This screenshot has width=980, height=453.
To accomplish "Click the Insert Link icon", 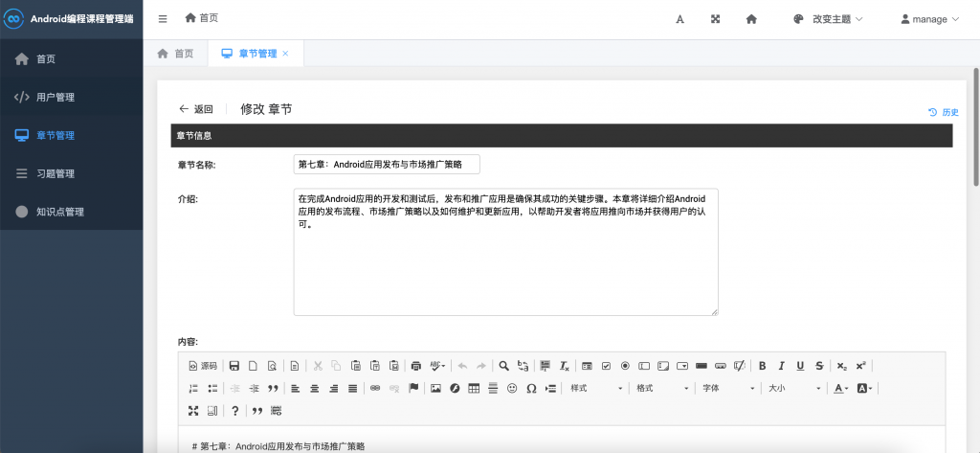I will [x=375, y=389].
